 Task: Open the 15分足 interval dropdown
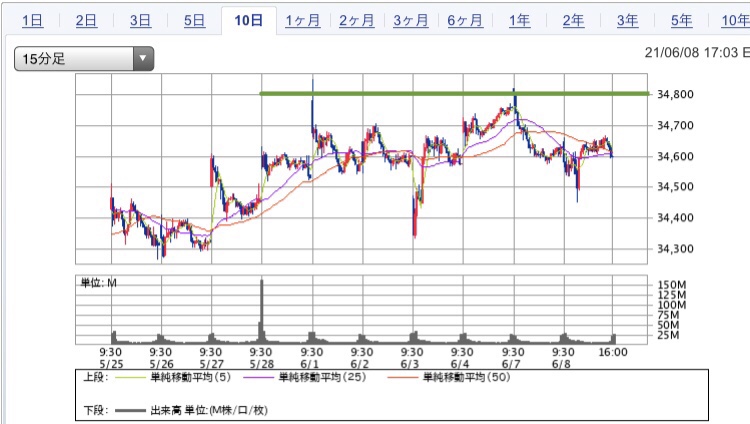[84, 59]
